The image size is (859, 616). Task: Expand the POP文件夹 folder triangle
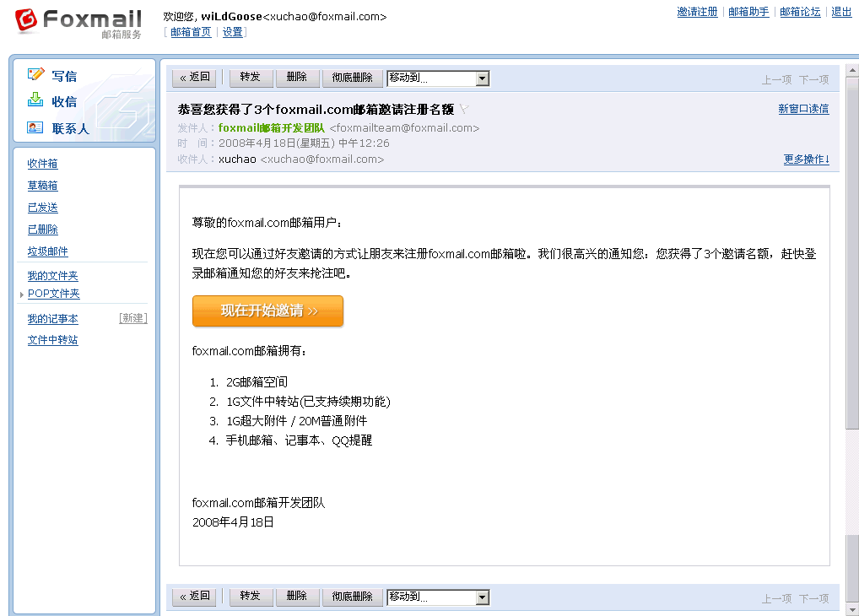(21, 294)
